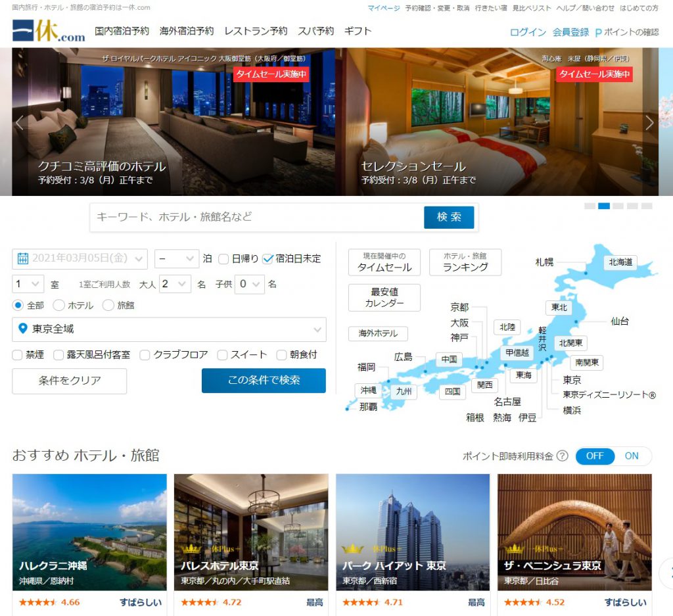Click the セレクションセール banner
Image resolution: width=673 pixels, height=616 pixels.
tap(497, 122)
